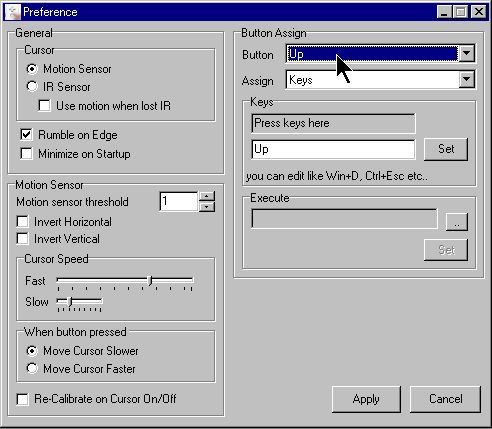Open the browse button in Execute section
This screenshot has width=492, height=429.
457,222
